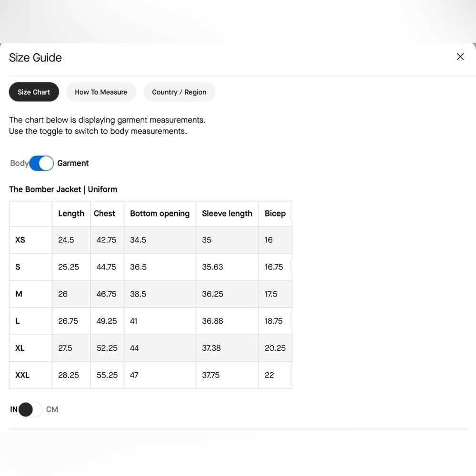The height and width of the screenshot is (476, 476).
Task: Click the Chest column header
Action: 104,214
